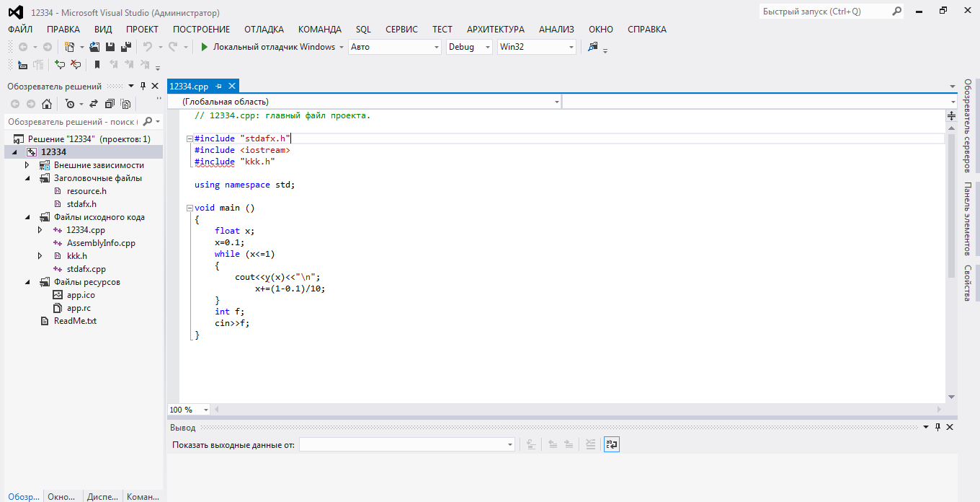
Task: Click the Uncomment selected lines icon
Action: coord(75,65)
